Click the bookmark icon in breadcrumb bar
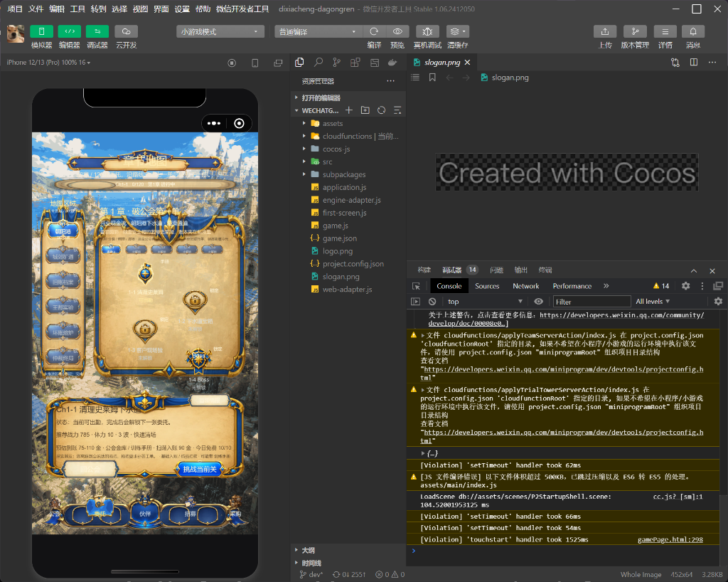The width and height of the screenshot is (728, 582). coord(432,78)
